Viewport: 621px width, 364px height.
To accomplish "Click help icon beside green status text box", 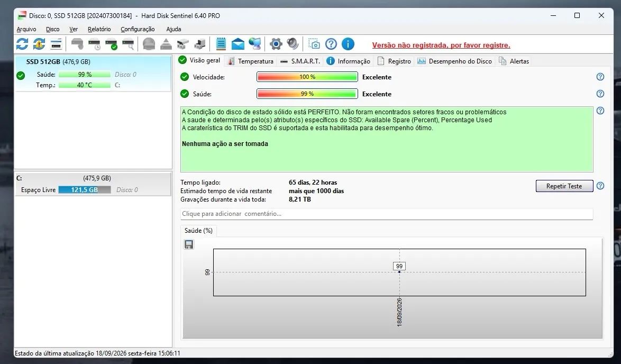I will click(x=600, y=111).
